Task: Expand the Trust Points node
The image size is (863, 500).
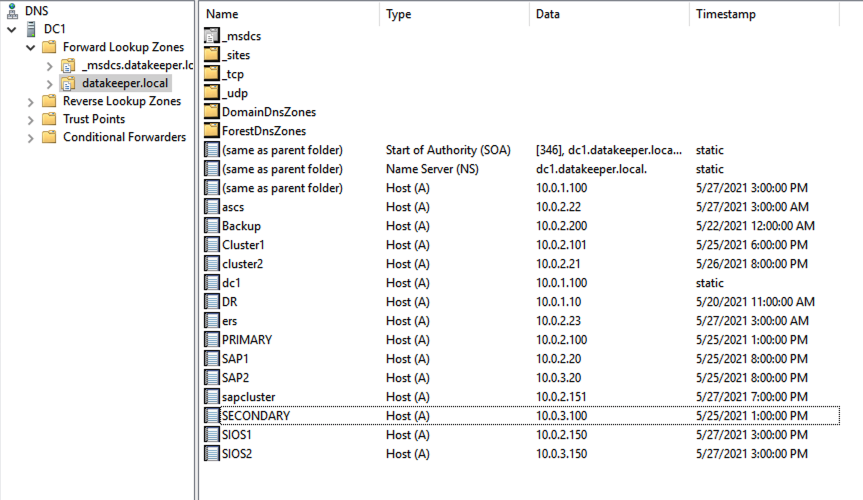Action: pos(31,119)
